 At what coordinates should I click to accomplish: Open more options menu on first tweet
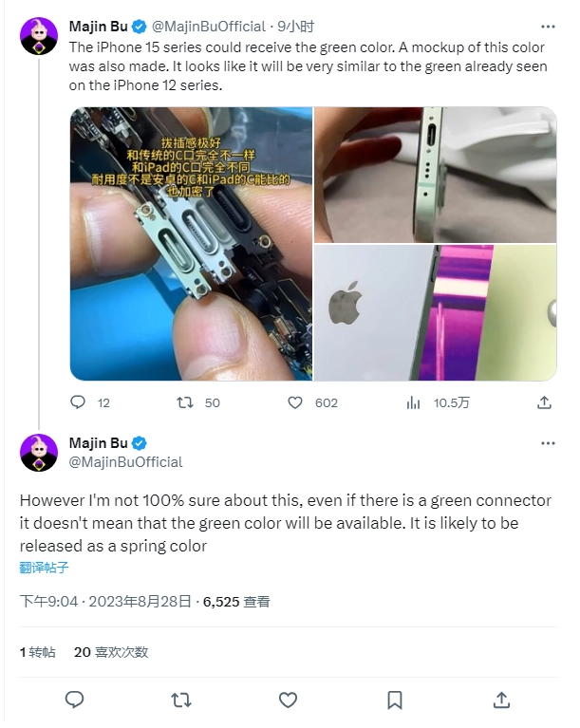[548, 27]
